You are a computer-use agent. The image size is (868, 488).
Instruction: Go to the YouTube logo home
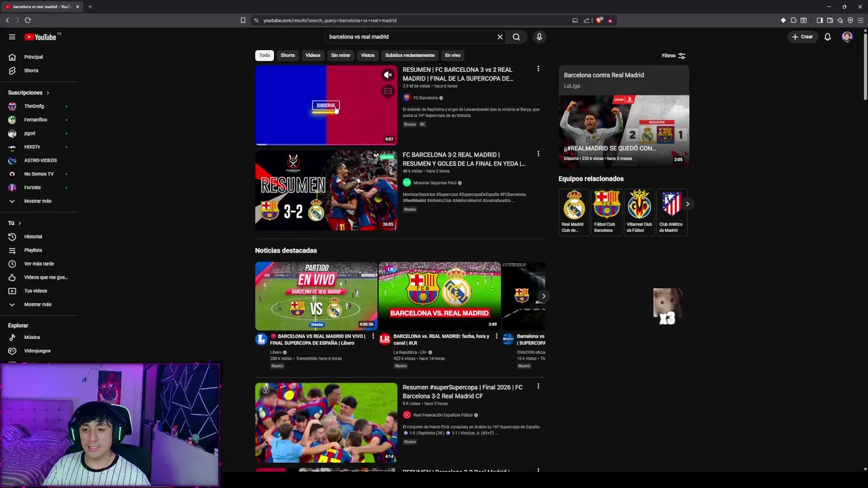coord(41,37)
